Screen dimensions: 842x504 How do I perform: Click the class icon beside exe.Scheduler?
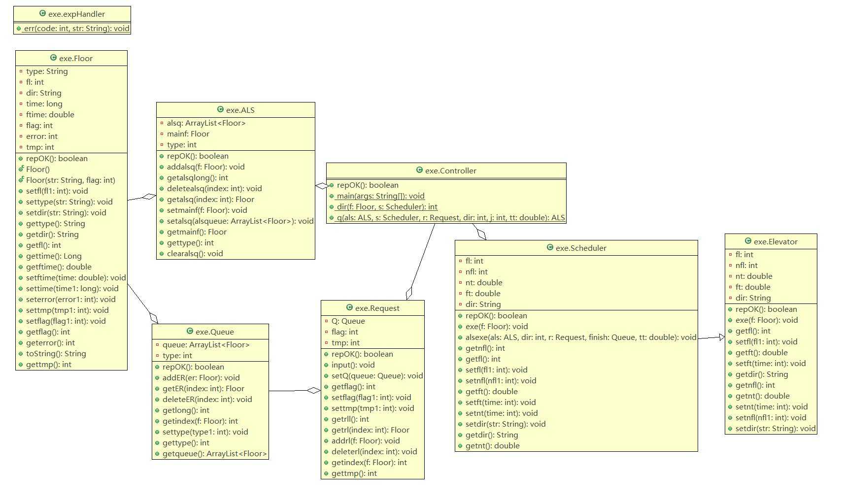(x=550, y=247)
